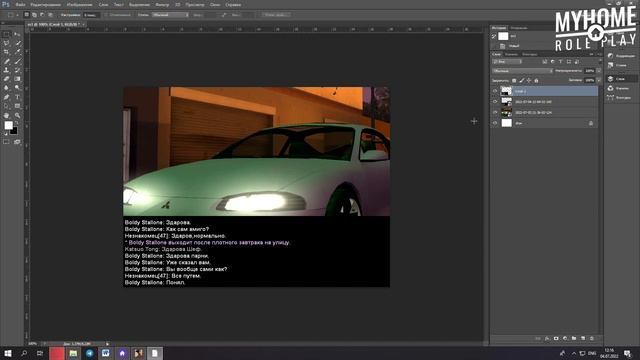Image resolution: width=640 pixels, height=360 pixels.
Task: Select the Lasso tool
Action: point(6,43)
